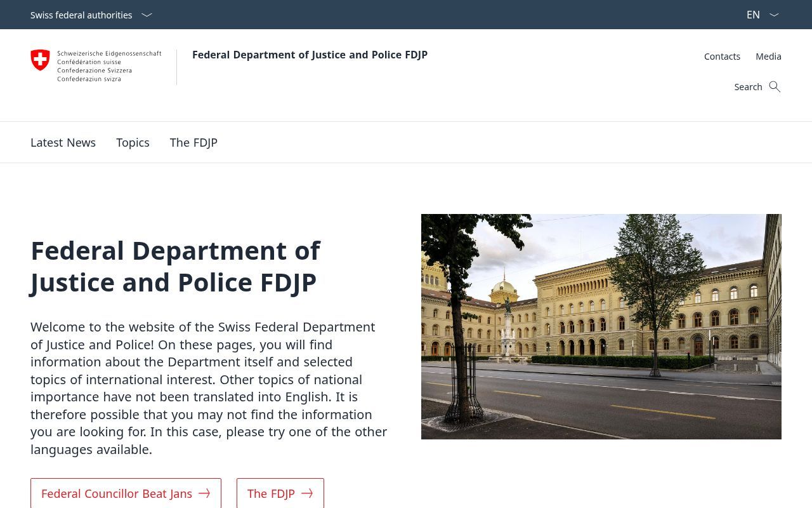Click the Schweizerische Eidgenossenschaft confederation text
The height and width of the screenshot is (508, 812).
coord(109,66)
